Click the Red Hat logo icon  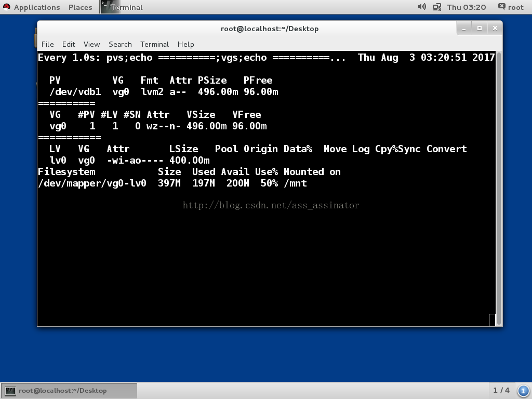[6, 7]
